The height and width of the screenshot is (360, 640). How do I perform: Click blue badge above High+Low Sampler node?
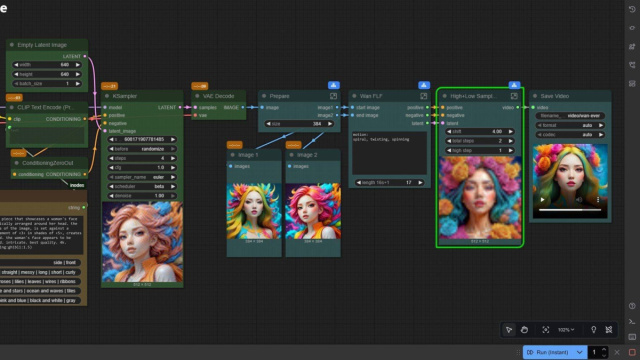pos(514,85)
